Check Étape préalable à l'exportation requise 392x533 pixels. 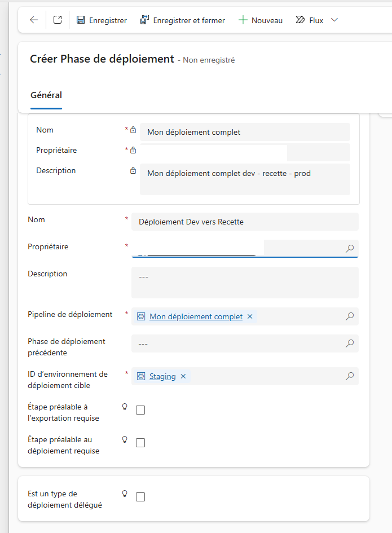pos(140,410)
